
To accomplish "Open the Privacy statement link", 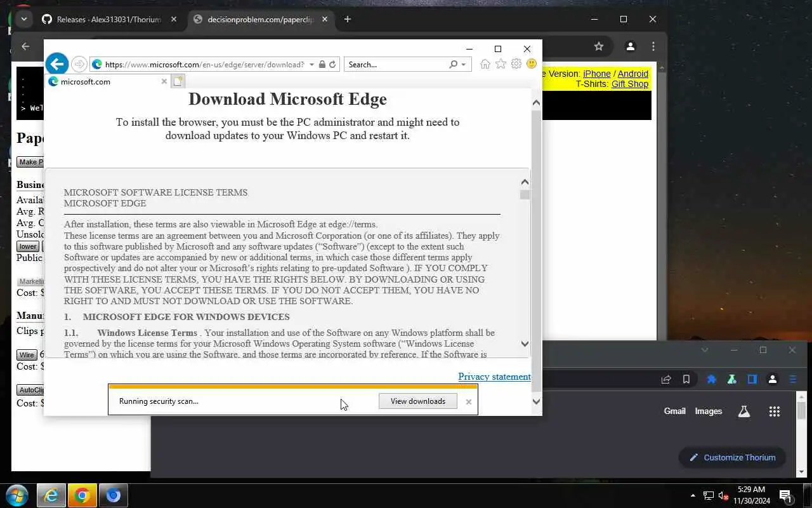I will (x=494, y=377).
